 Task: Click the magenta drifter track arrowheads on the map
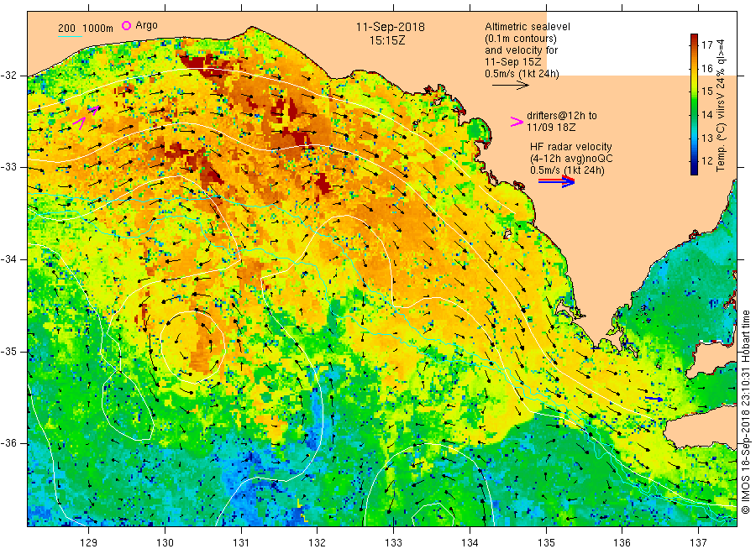[86, 117]
